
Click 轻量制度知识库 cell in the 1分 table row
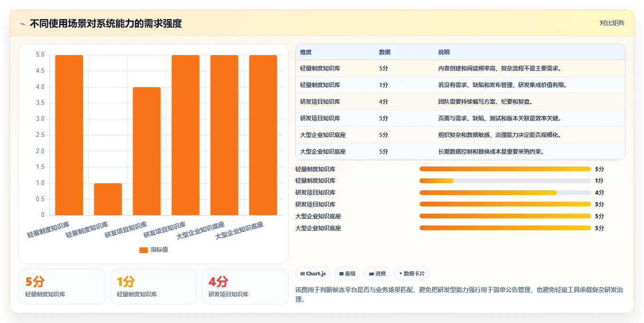click(320, 85)
